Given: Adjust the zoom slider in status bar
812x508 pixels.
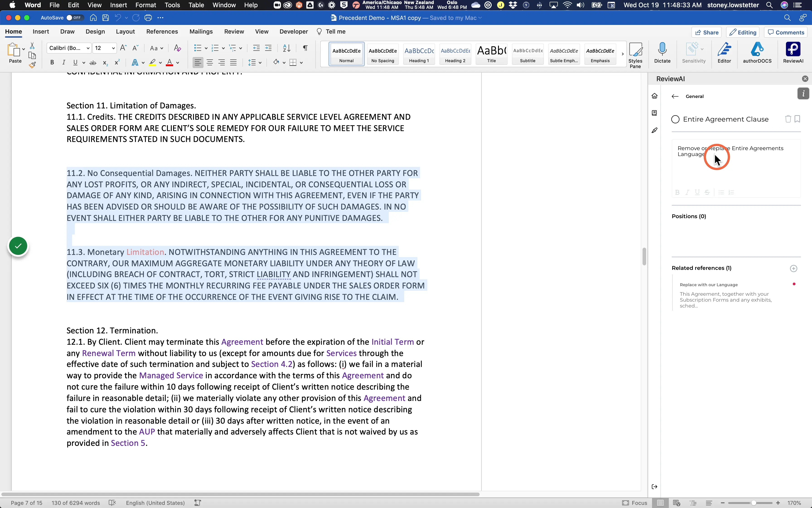Looking at the screenshot, I should click(x=754, y=503).
